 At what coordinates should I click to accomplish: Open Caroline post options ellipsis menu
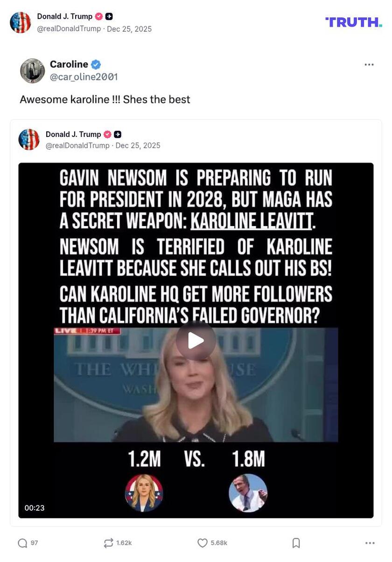pos(369,64)
